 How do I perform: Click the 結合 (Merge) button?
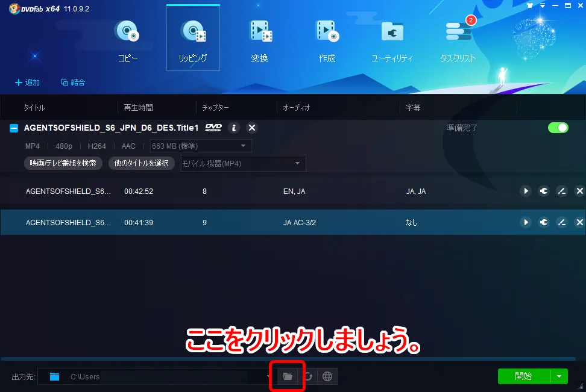pyautogui.click(x=73, y=82)
